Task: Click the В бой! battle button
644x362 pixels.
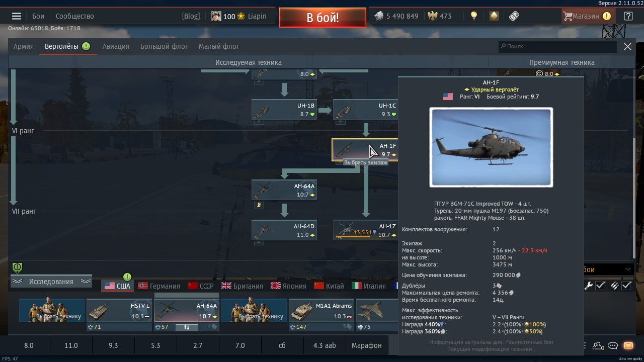Action: pos(323,18)
